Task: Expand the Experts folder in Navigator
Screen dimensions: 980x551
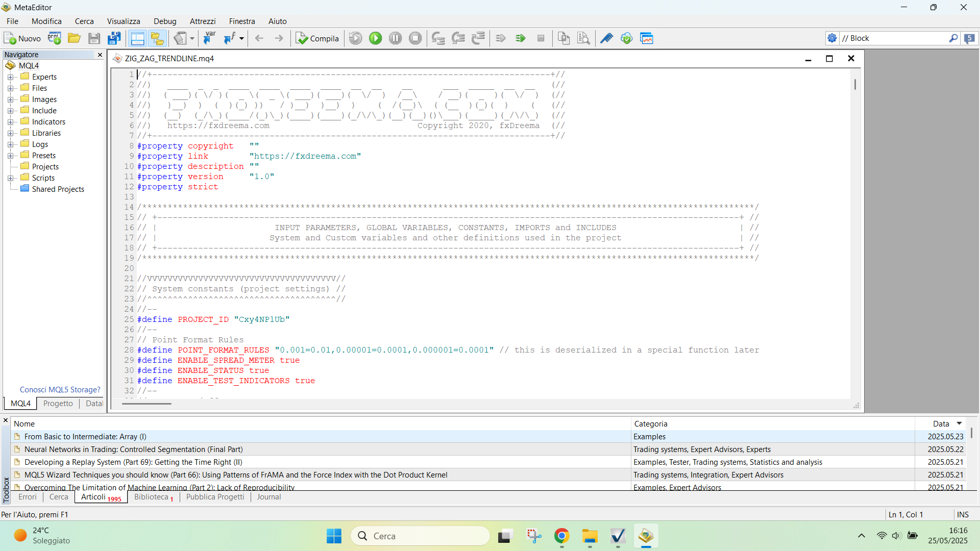Action: click(10, 77)
